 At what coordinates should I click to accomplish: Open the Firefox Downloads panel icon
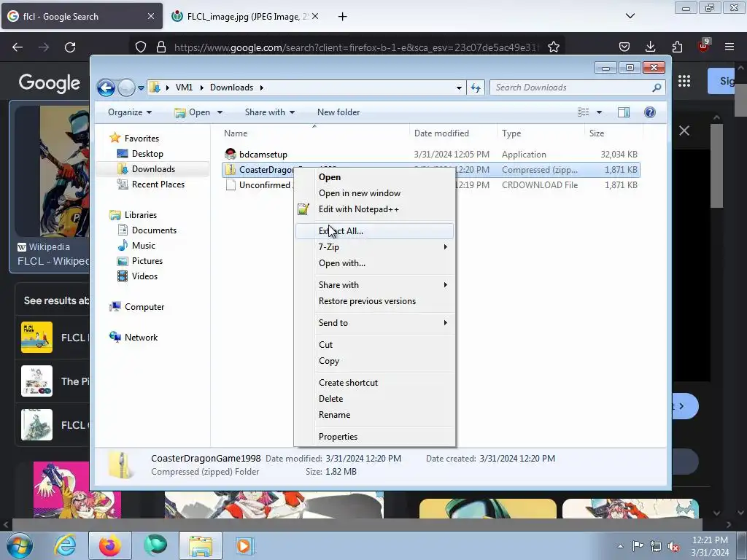pyautogui.click(x=650, y=47)
